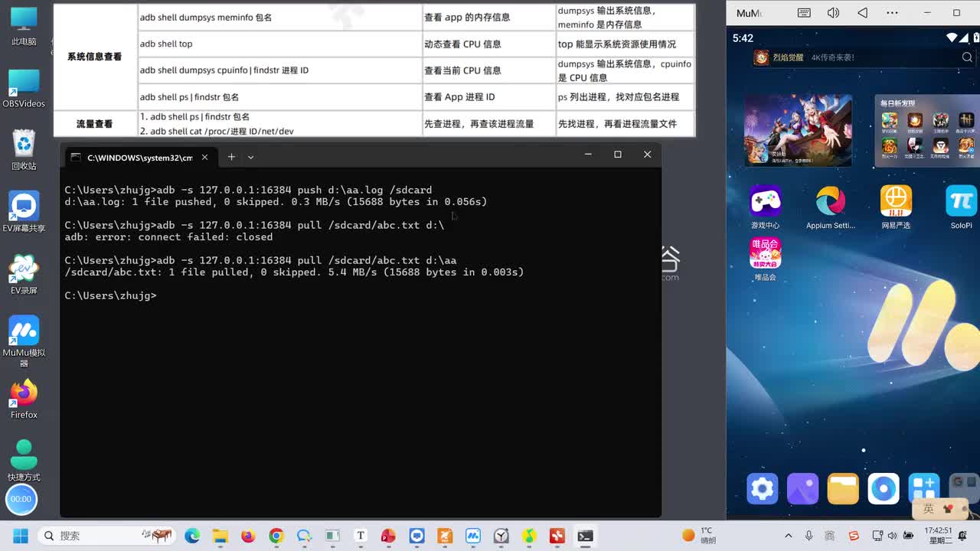This screenshot has height=551, width=980.
Task: Open the 游戏中心 app in MuMu emulator
Action: click(765, 201)
